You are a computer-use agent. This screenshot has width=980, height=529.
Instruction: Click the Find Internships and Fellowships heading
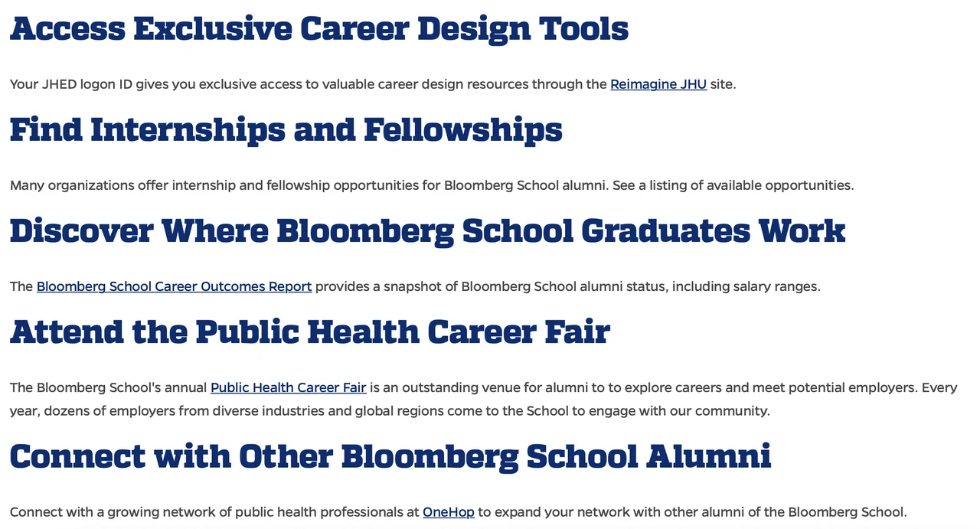click(x=286, y=130)
